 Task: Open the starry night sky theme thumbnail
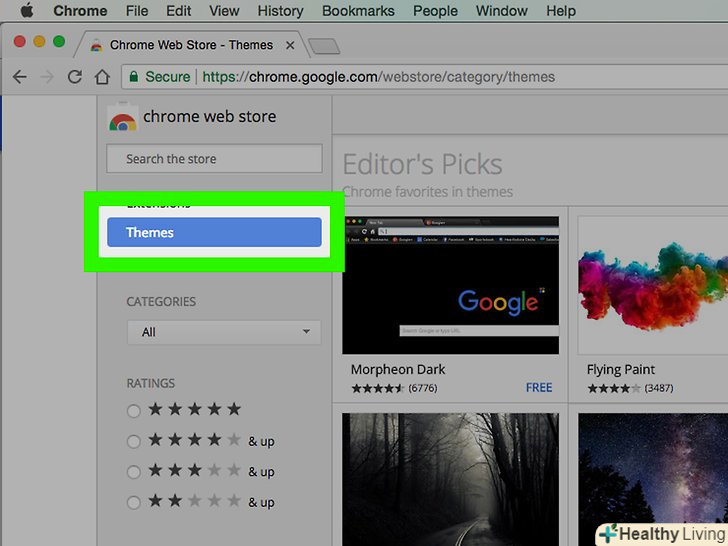[x=653, y=480]
